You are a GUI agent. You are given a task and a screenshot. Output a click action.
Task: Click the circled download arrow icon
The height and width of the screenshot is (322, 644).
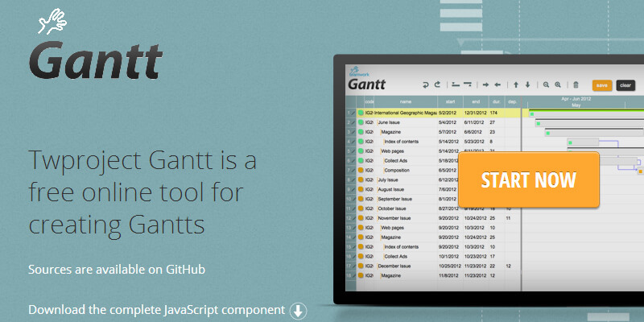[298, 311]
